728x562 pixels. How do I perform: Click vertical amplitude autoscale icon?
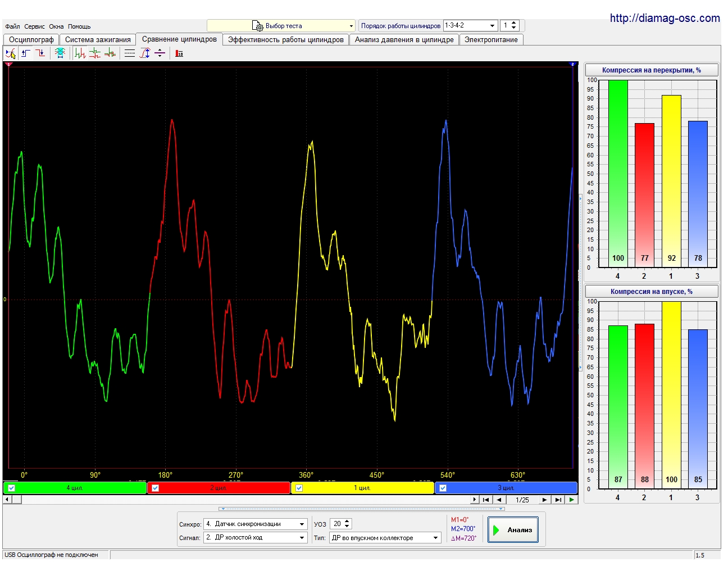[145, 53]
